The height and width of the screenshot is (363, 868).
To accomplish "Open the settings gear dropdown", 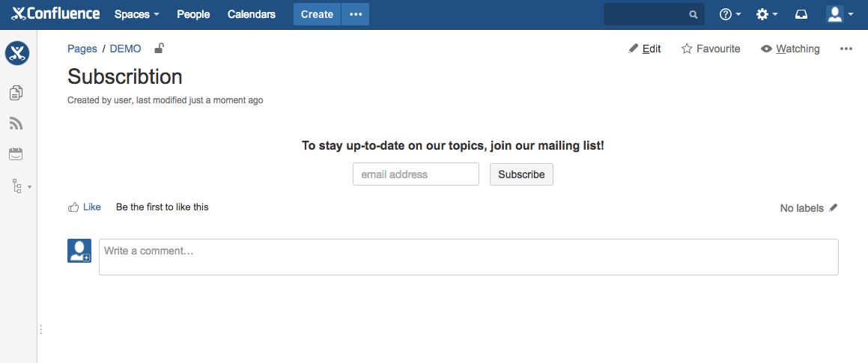I will point(766,14).
